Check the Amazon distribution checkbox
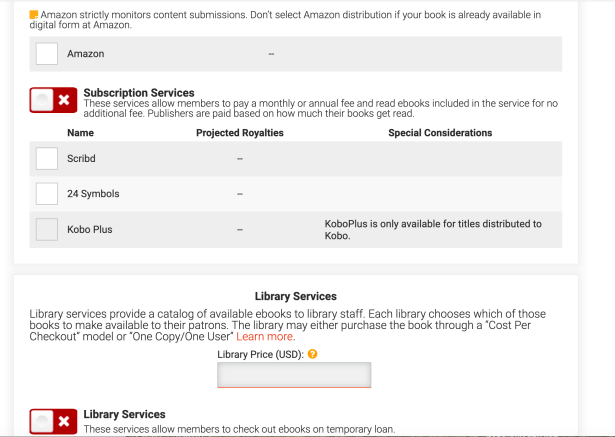 pyautogui.click(x=46, y=54)
